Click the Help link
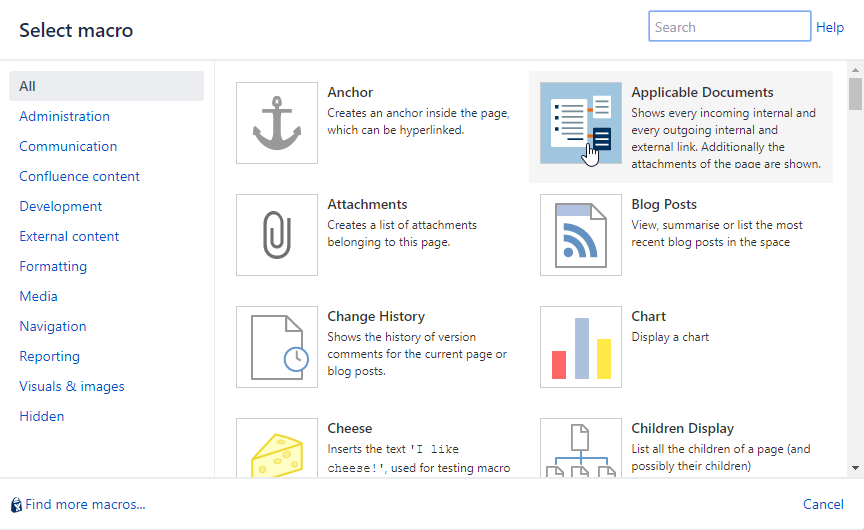864x530 pixels. (830, 27)
